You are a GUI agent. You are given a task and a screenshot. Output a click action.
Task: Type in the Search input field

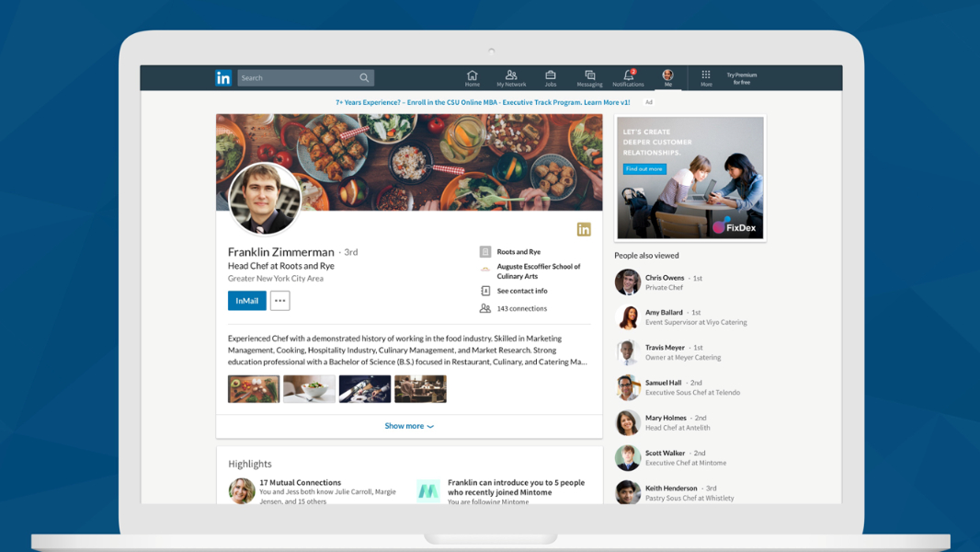[x=296, y=78]
